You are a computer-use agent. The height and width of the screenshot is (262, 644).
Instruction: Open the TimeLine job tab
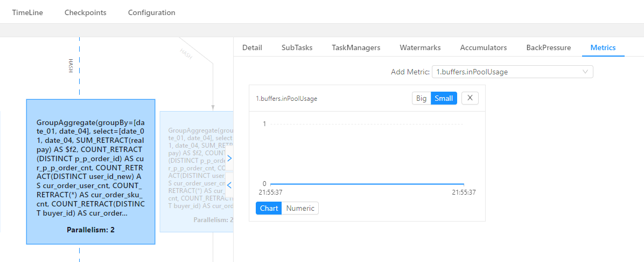pos(27,12)
